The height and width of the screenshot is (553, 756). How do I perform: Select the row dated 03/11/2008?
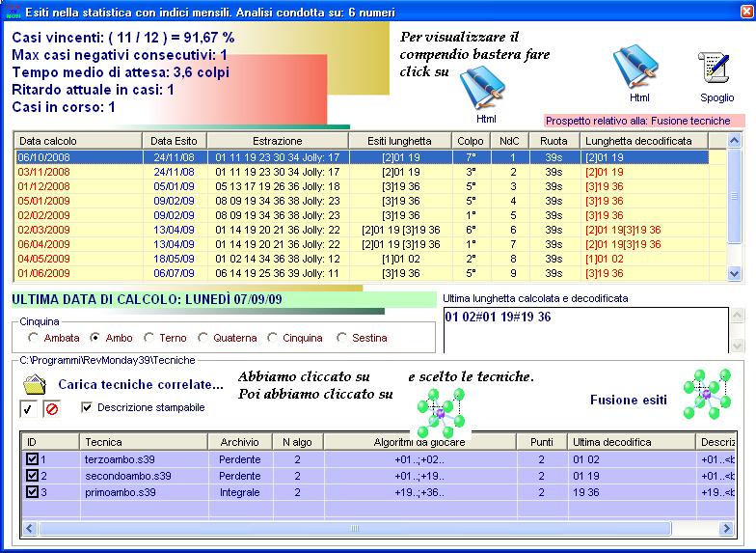point(370,172)
